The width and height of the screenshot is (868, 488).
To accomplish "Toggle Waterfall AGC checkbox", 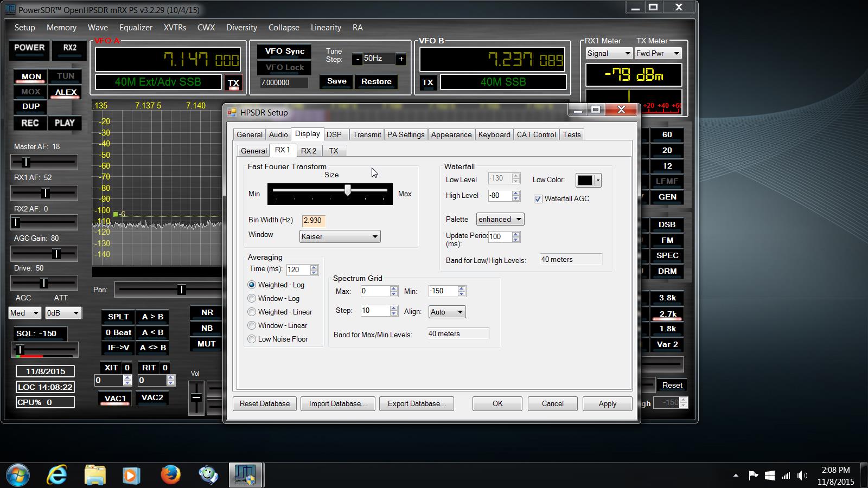I will click(538, 199).
